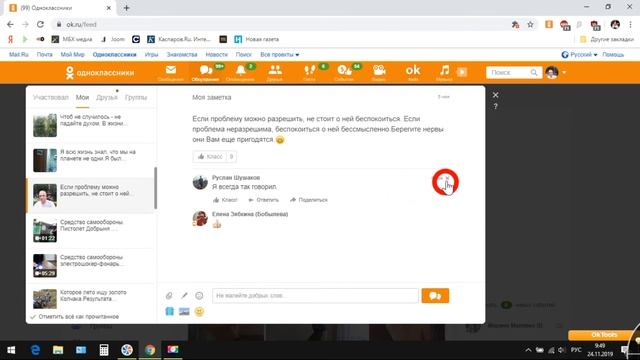Open Знакомства link in top bar
640x360 pixels.
[182, 54]
